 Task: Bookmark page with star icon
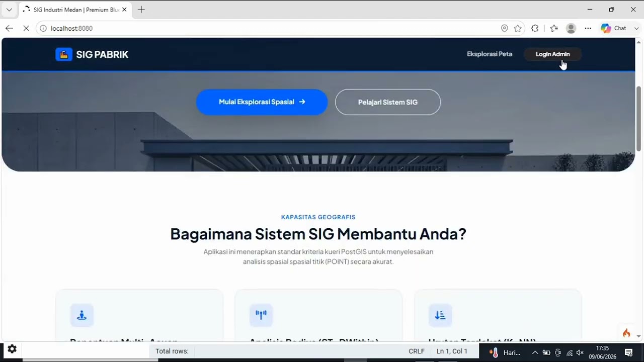coord(518,28)
